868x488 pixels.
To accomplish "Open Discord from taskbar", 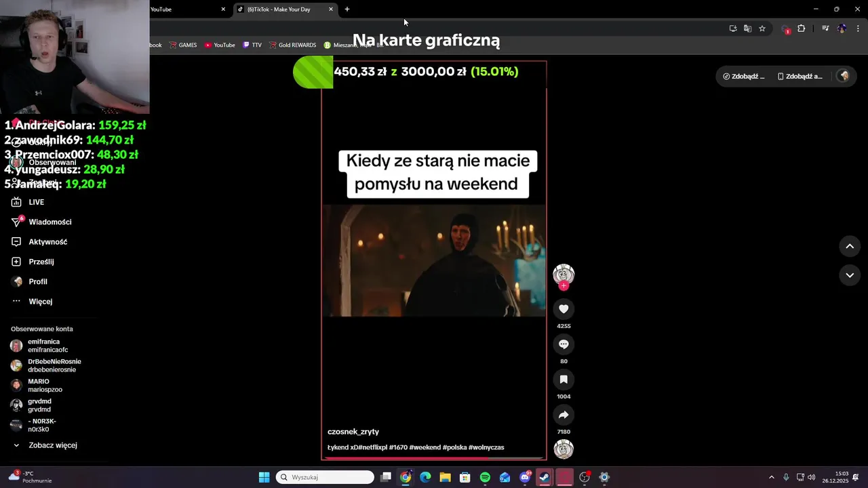I will (x=525, y=477).
